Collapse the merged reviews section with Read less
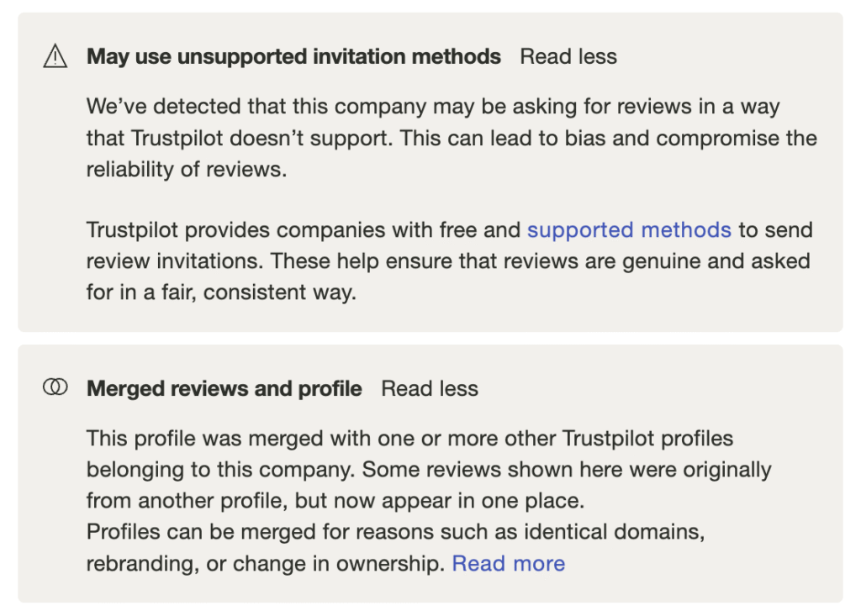This screenshot has width=861, height=616. click(x=430, y=388)
